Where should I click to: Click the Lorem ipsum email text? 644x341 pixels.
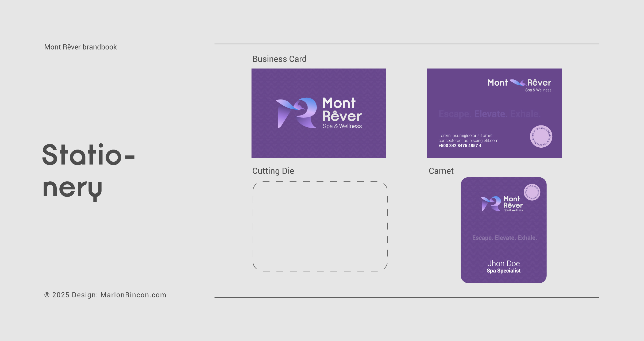[468, 138]
